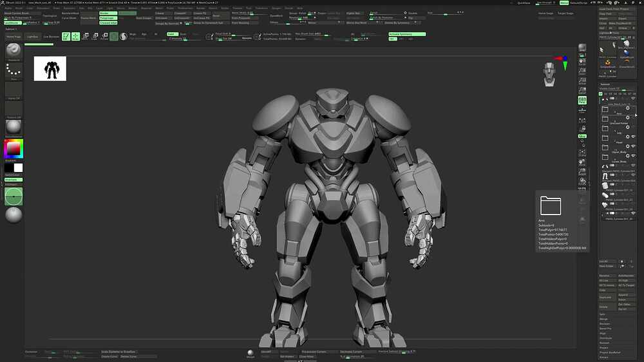Toggle the Gxyz rotation mode

coord(582,136)
